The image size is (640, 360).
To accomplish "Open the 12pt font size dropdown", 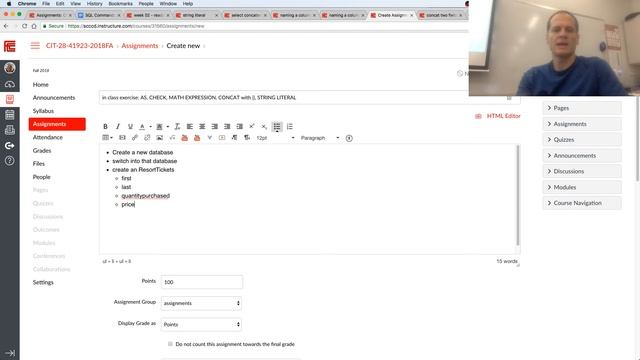I will coord(275,138).
